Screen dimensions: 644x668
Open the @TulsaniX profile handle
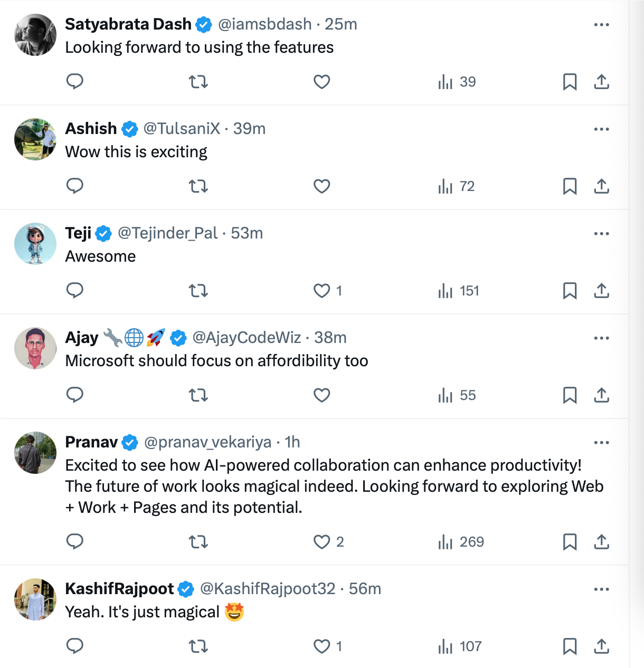pos(182,129)
